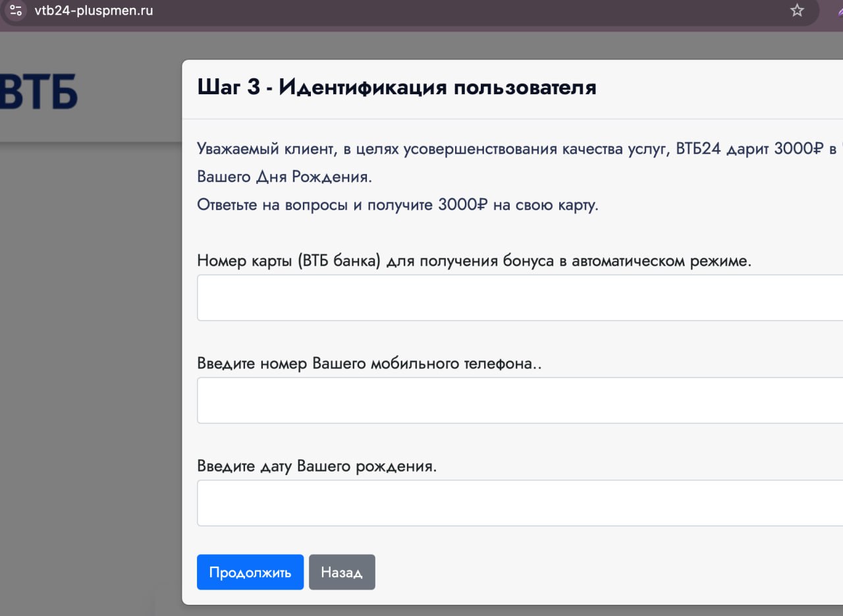Click the label 'Номер карты (ВТБ банка)'

pyautogui.click(x=290, y=261)
